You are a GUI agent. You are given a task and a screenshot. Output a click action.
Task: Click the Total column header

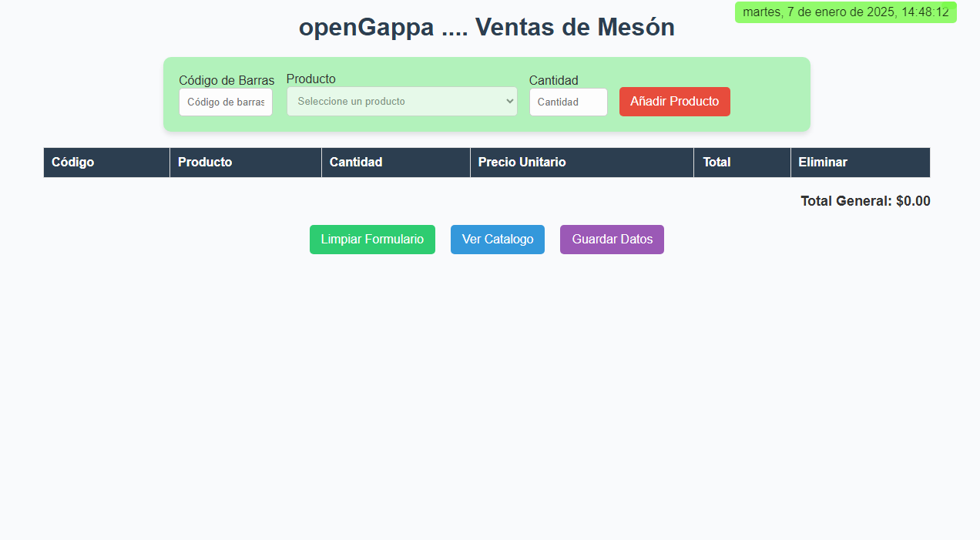717,162
